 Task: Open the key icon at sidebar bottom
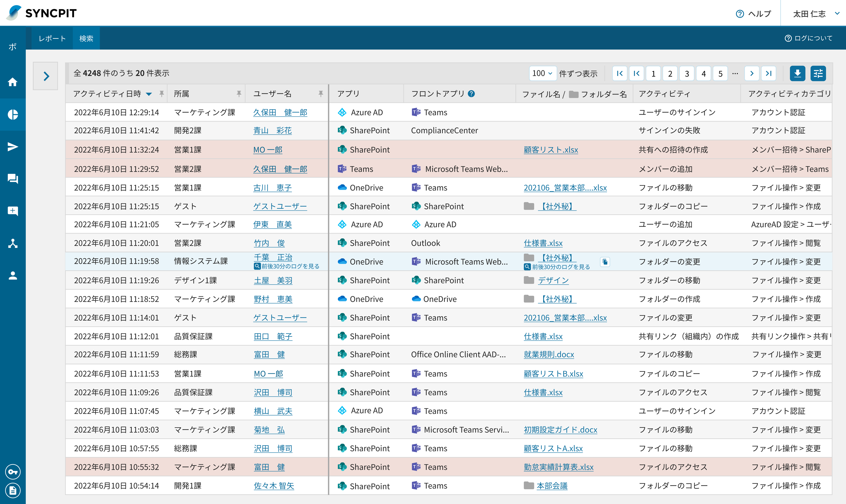[13, 472]
